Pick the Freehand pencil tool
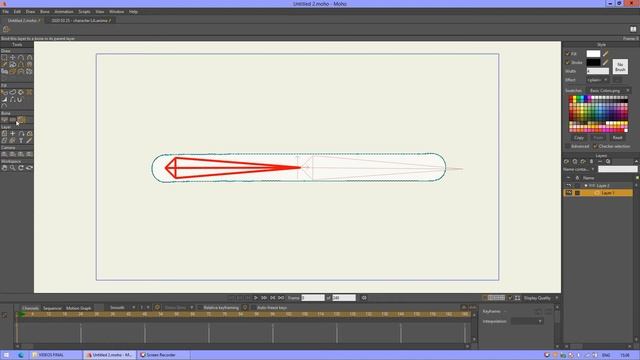Screen dimensions: 640x360 click(x=4, y=64)
